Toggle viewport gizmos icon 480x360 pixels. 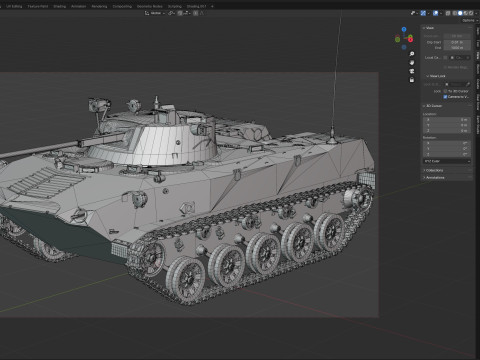pyautogui.click(x=423, y=13)
